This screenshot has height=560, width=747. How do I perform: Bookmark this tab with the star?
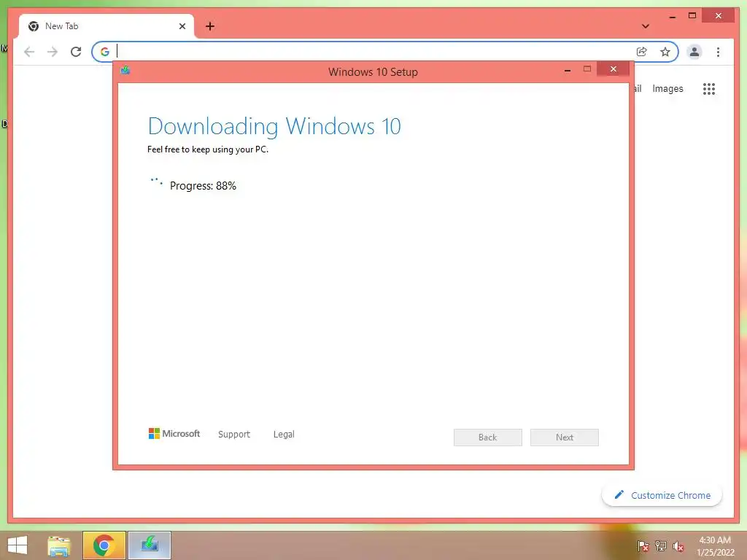[x=665, y=52]
